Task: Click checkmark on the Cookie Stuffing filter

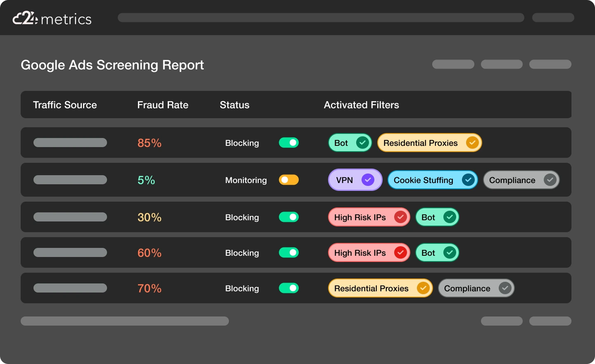Action: point(468,180)
